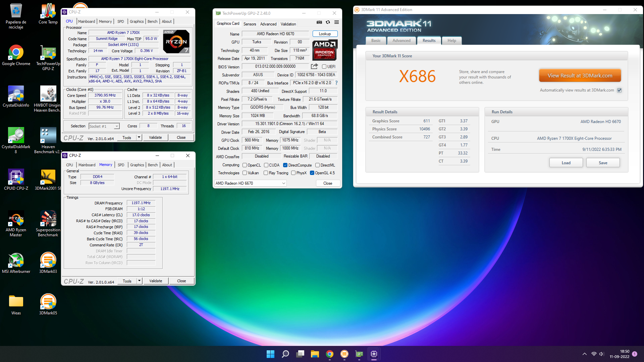Open the 3DMark05 desktop shortcut
This screenshot has height=362, width=644.
[x=48, y=305]
